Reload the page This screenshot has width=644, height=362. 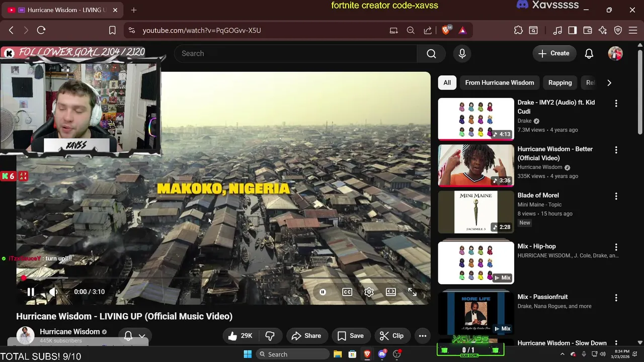point(41,30)
